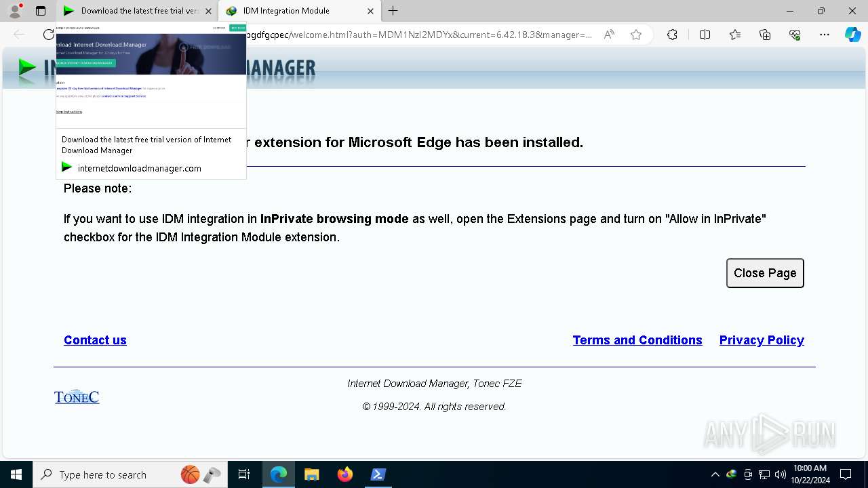The width and height of the screenshot is (868, 488).
Task: Open the notification center icon
Action: tap(846, 474)
